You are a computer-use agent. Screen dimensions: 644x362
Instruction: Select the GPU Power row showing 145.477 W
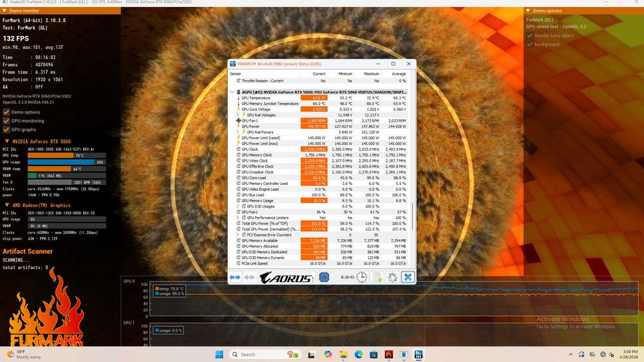pyautogui.click(x=322, y=126)
